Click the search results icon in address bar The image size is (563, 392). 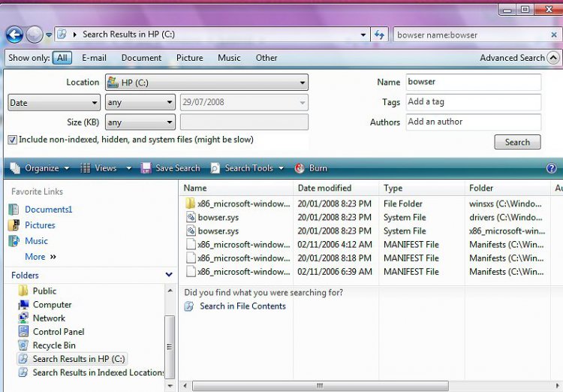point(62,34)
